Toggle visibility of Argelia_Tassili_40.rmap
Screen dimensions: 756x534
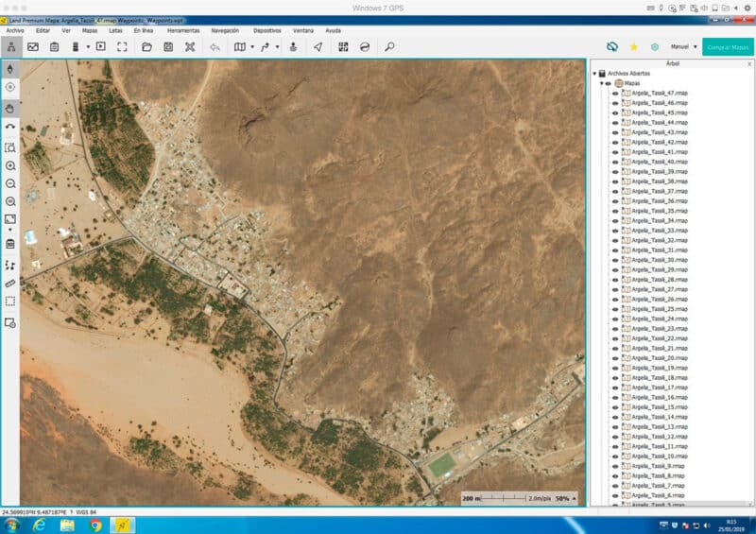pyautogui.click(x=615, y=162)
